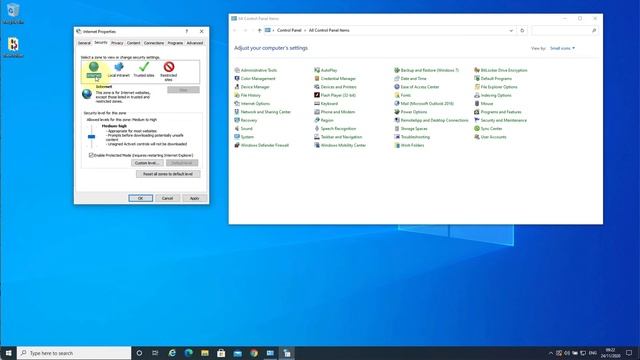
Task: Click the Custom level button
Action: (x=147, y=163)
